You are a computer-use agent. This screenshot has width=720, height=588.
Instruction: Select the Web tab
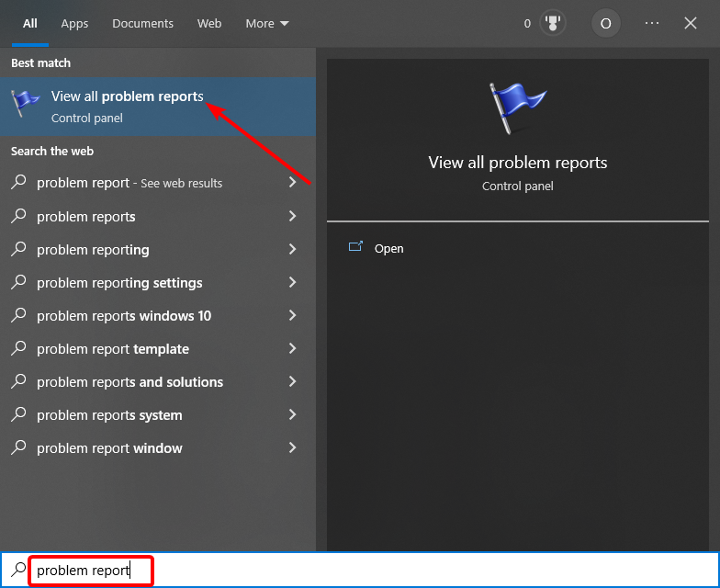(209, 24)
